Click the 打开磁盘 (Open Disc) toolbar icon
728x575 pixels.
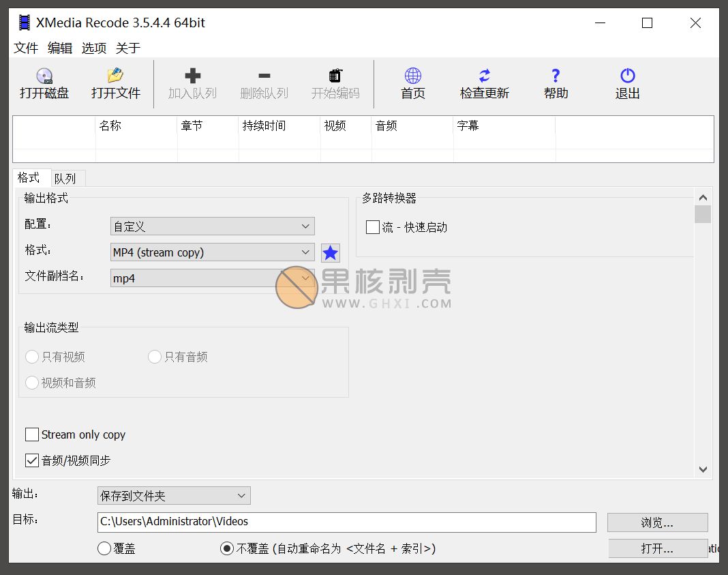pyautogui.click(x=44, y=82)
